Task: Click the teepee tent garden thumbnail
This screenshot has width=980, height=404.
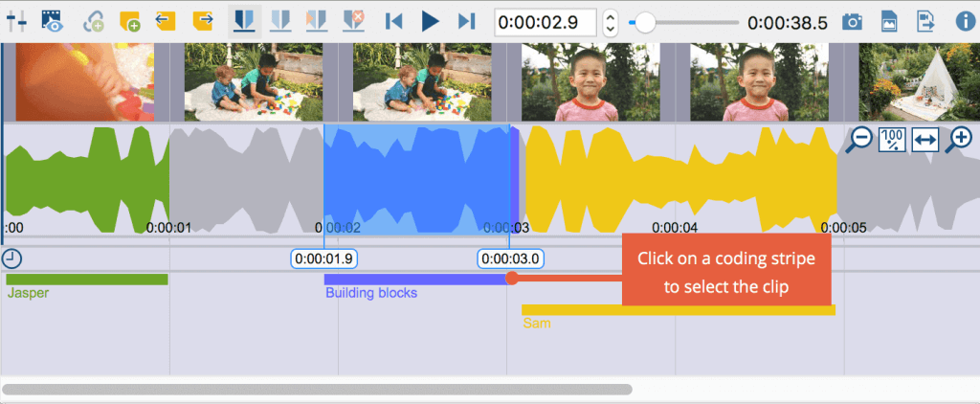Action: (920, 82)
